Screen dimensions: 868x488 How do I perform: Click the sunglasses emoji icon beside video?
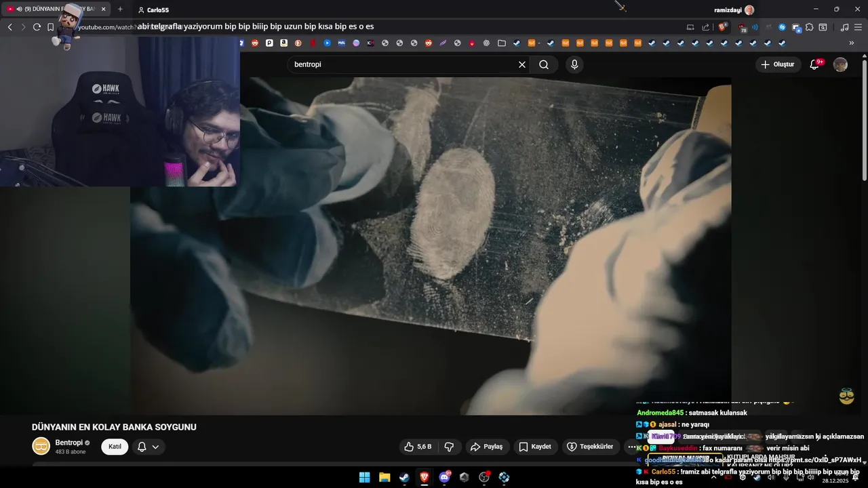pos(846,396)
